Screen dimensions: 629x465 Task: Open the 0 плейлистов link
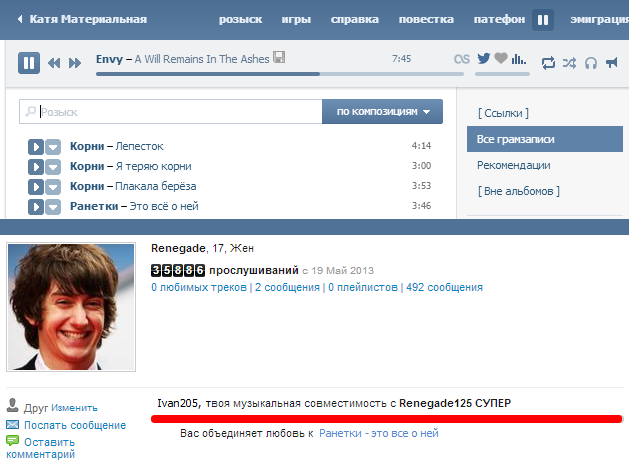[x=363, y=287]
